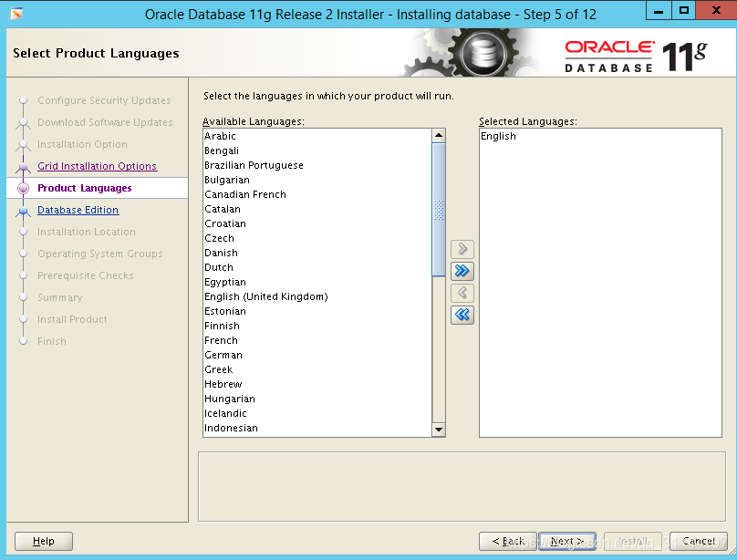The image size is (737, 560).
Task: Click the Available Languages scrollbar thumb
Action: (439, 210)
